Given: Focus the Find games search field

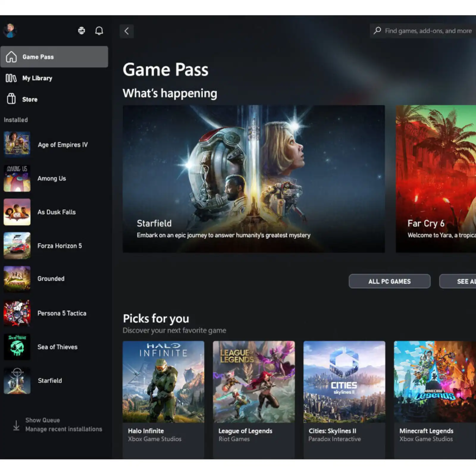Looking at the screenshot, I should click(428, 31).
